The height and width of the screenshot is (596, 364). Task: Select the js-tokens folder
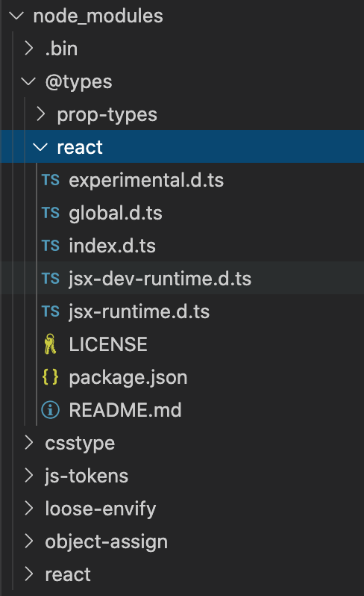pos(182,476)
